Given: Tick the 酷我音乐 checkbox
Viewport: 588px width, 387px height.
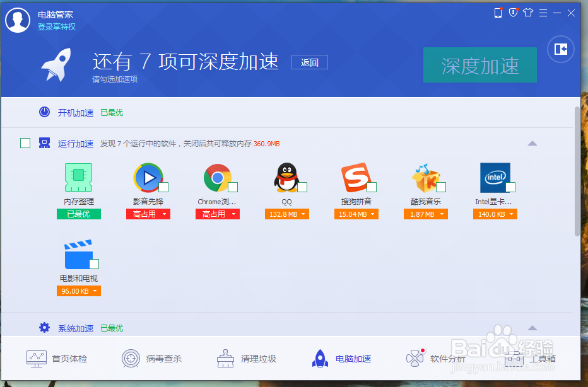Looking at the screenshot, I should (x=441, y=187).
